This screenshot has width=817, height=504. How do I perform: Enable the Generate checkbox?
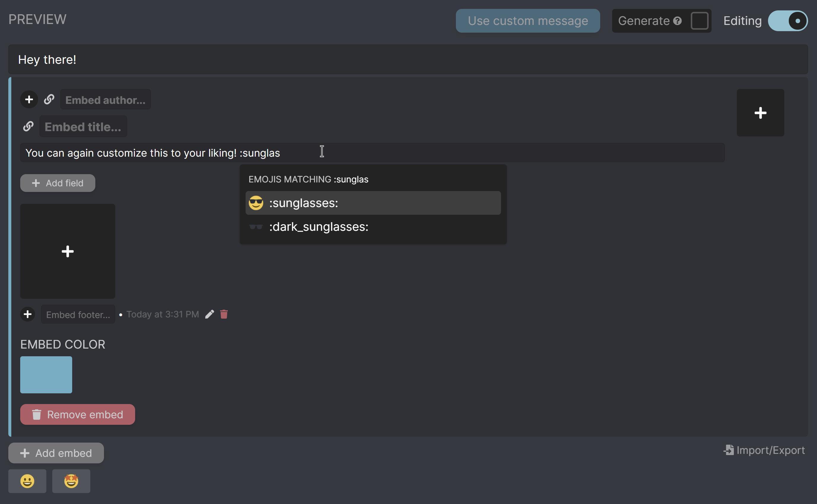pyautogui.click(x=700, y=21)
